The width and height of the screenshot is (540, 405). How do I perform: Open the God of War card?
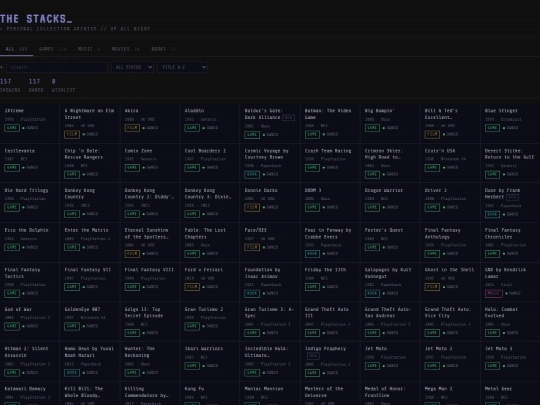click(x=30, y=322)
